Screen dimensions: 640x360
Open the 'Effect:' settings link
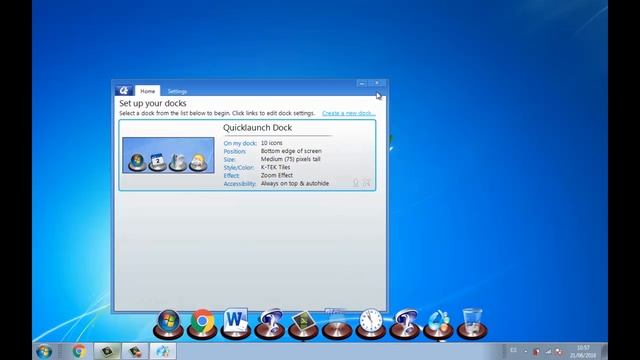tap(231, 176)
